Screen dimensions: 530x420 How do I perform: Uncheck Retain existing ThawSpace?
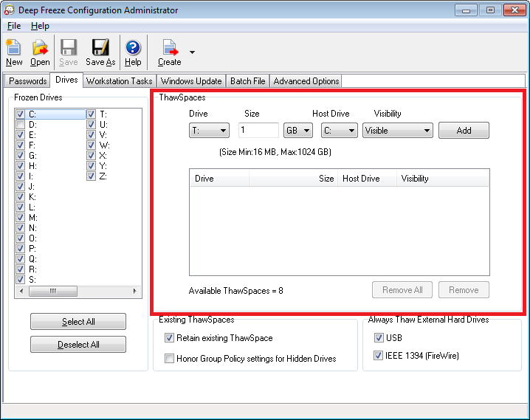pyautogui.click(x=169, y=338)
